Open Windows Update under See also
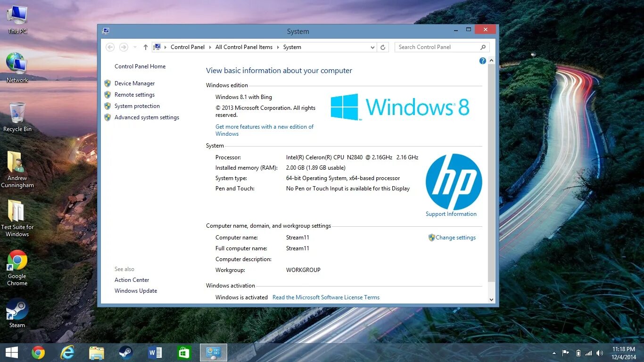The height and width of the screenshot is (362, 644). coord(136,291)
